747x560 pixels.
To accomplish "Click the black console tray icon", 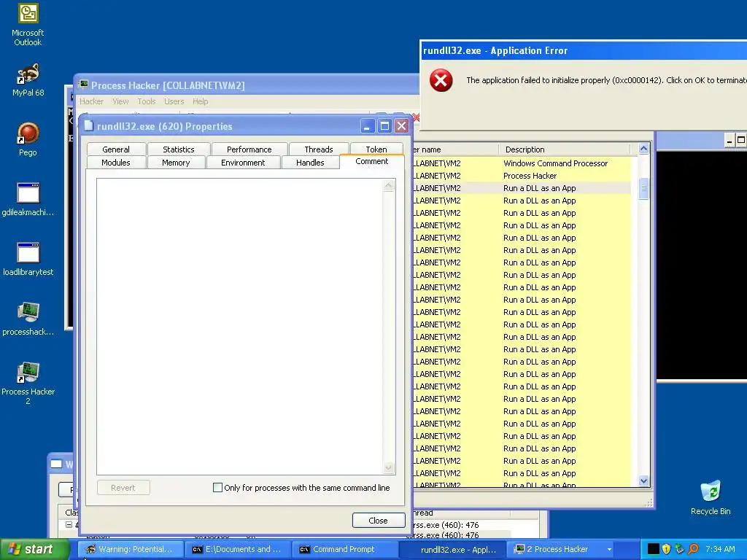I will pos(653,549).
